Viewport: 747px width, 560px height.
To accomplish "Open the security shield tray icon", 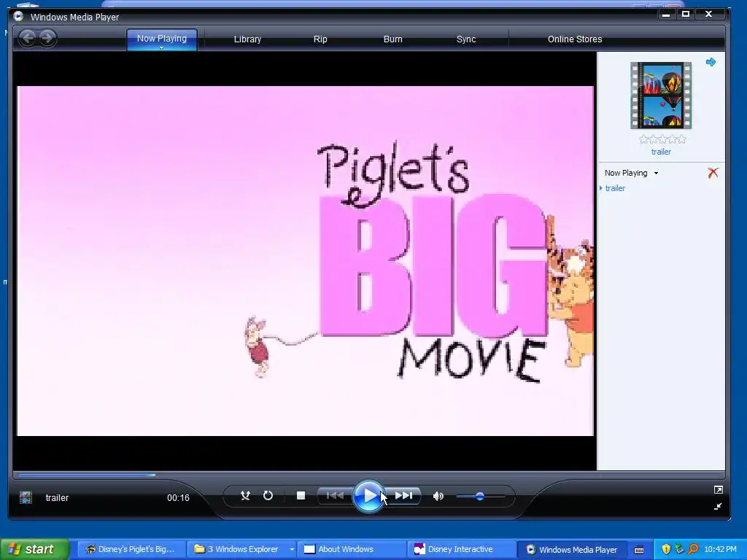I will 666,550.
